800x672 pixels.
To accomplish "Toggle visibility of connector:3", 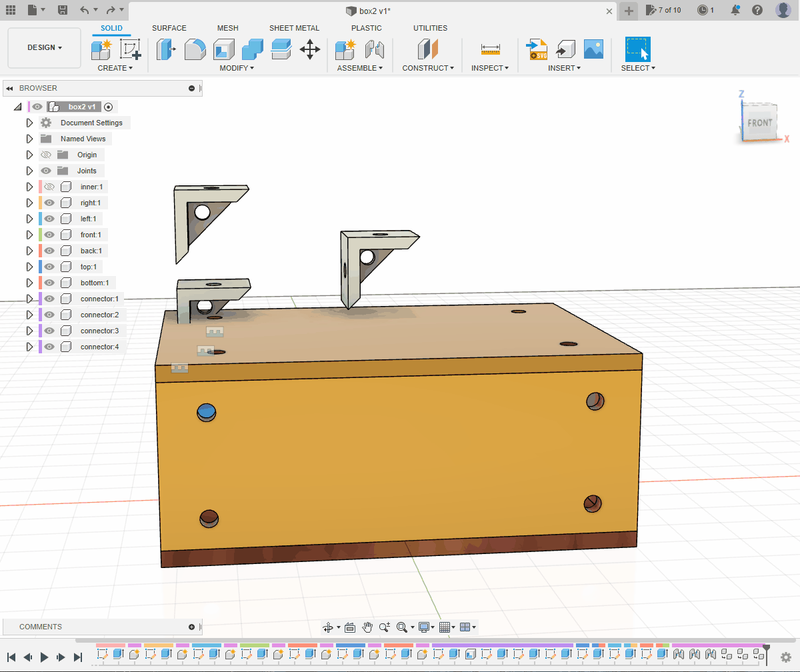I will 49,331.
